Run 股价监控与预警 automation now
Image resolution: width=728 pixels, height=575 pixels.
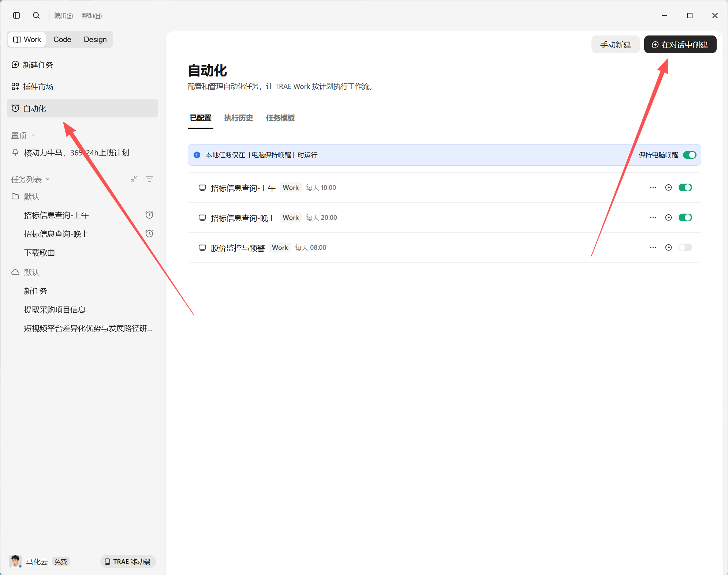tap(668, 248)
